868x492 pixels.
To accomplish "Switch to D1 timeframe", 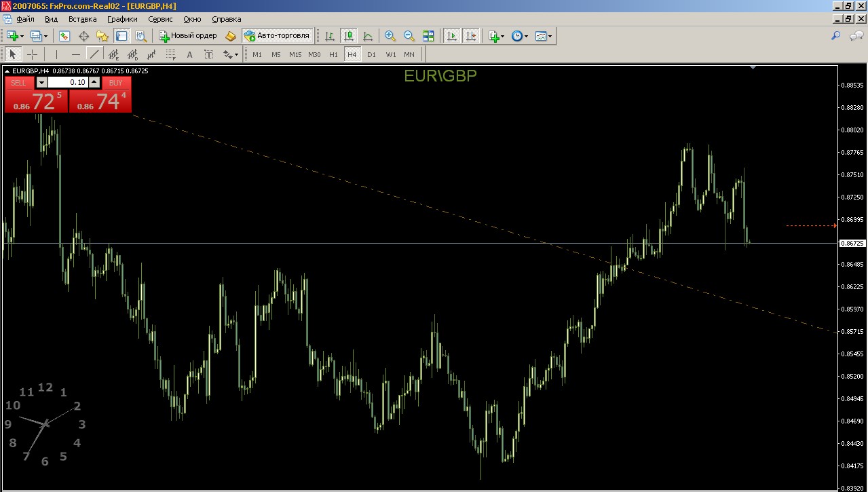I will pos(371,54).
